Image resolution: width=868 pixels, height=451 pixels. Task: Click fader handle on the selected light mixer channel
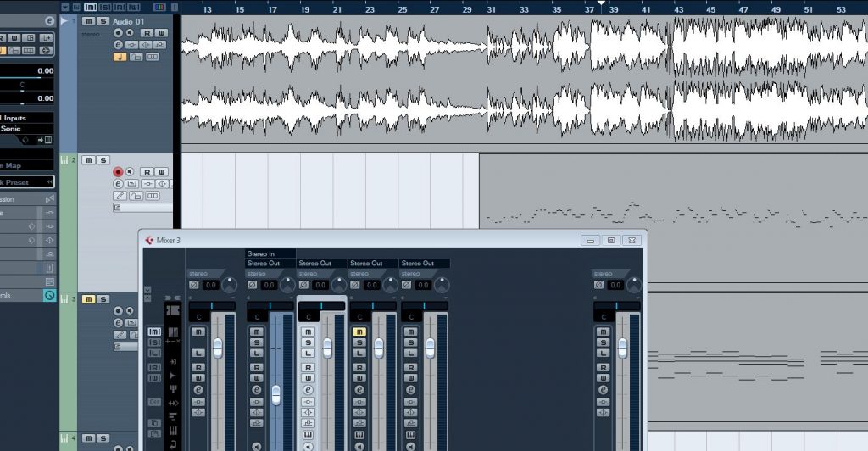tap(327, 348)
